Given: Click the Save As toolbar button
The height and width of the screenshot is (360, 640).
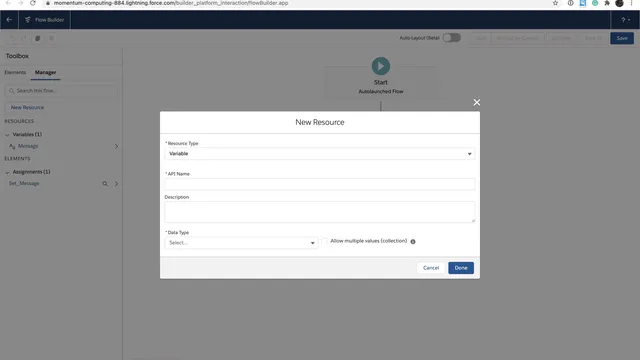Looking at the screenshot, I should [593, 38].
